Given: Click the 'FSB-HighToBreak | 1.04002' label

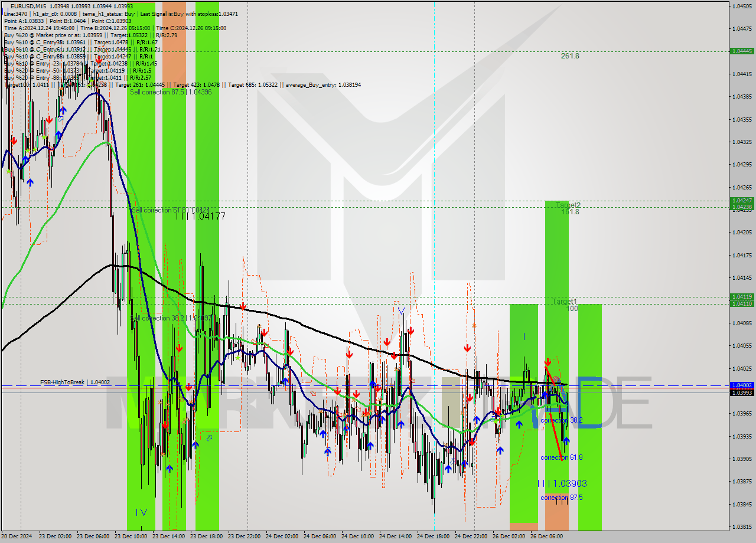Looking at the screenshot, I should [75, 382].
